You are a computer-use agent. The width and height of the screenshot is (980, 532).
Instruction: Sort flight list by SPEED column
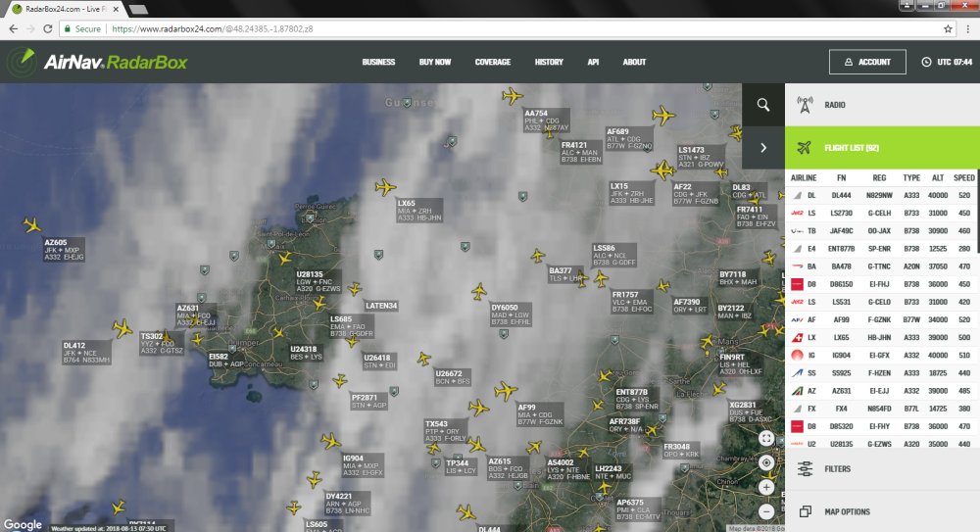pos(963,177)
